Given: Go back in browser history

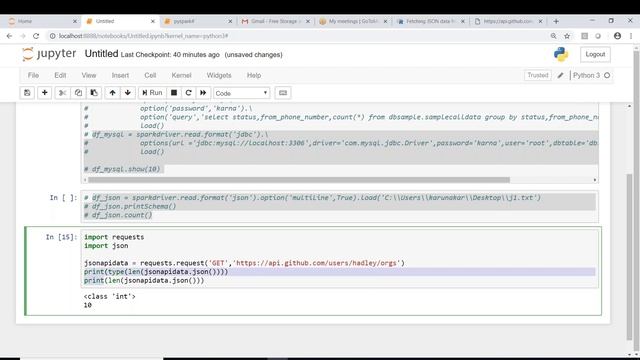Looking at the screenshot, I should coord(9,36).
